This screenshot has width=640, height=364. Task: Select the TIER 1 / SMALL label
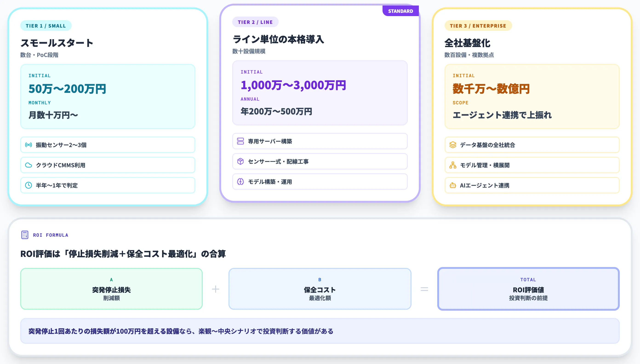46,25
